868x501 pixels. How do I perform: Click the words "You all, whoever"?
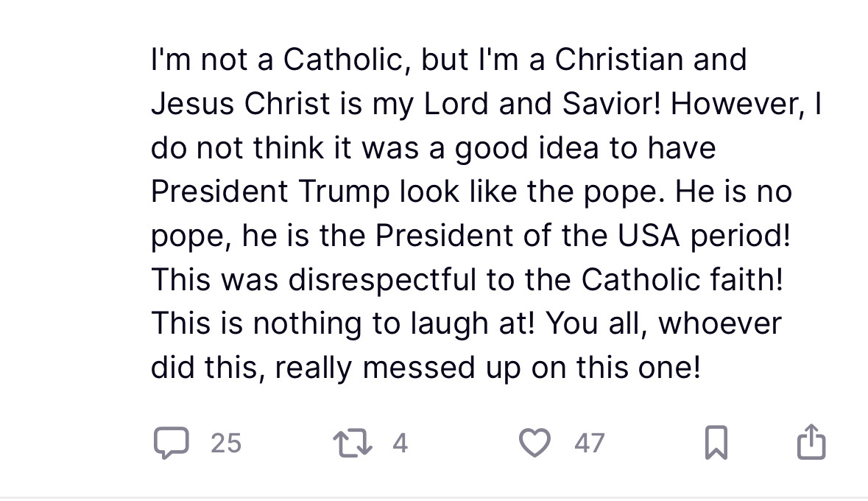click(663, 323)
